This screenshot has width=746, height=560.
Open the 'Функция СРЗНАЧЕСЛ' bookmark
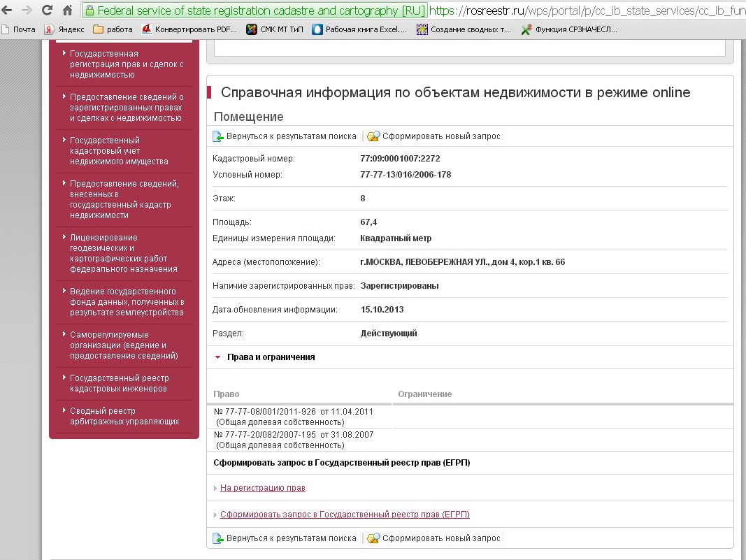572,29
